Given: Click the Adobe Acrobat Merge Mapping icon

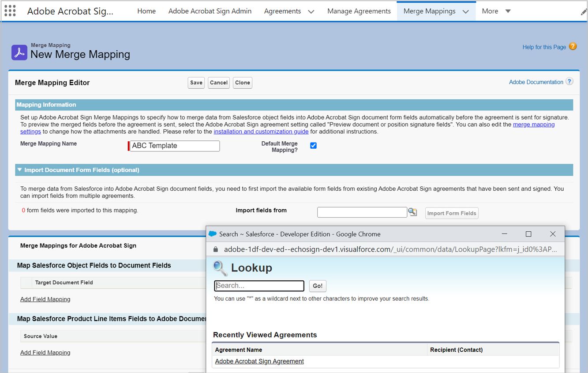Looking at the screenshot, I should (x=19, y=53).
